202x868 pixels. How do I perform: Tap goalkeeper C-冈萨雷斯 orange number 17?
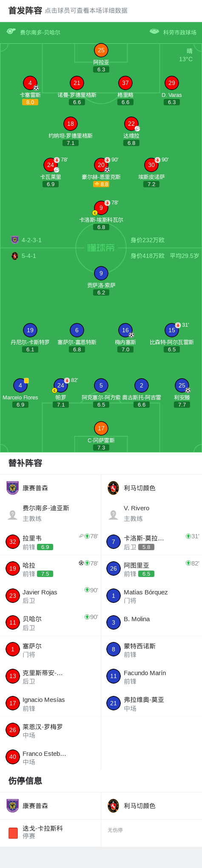click(x=101, y=428)
